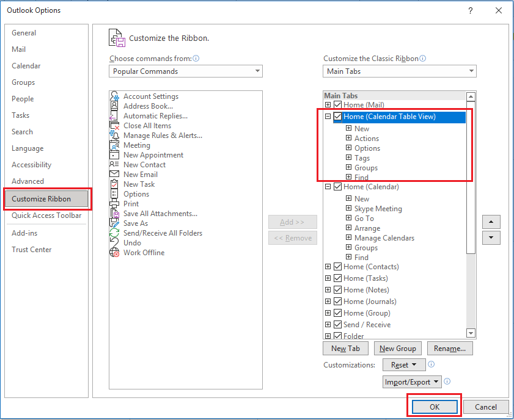This screenshot has width=514, height=420.
Task: Uncheck the Send / Receive checkbox
Action: click(x=337, y=324)
